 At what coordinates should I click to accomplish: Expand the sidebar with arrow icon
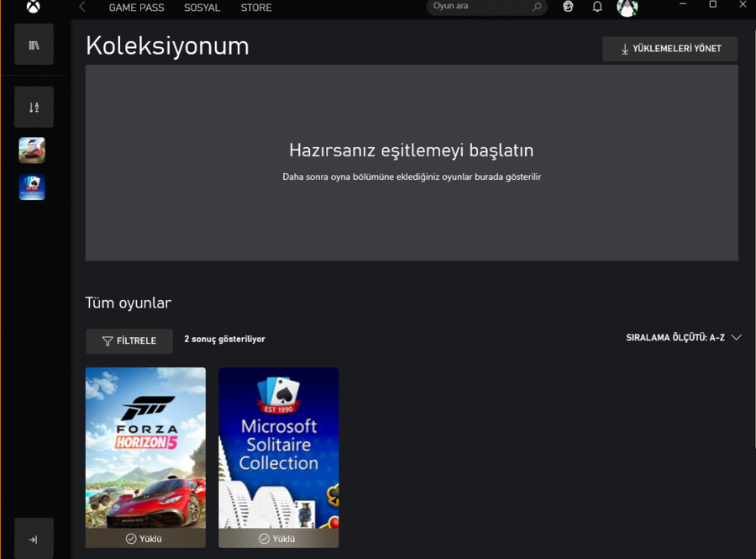(34, 539)
